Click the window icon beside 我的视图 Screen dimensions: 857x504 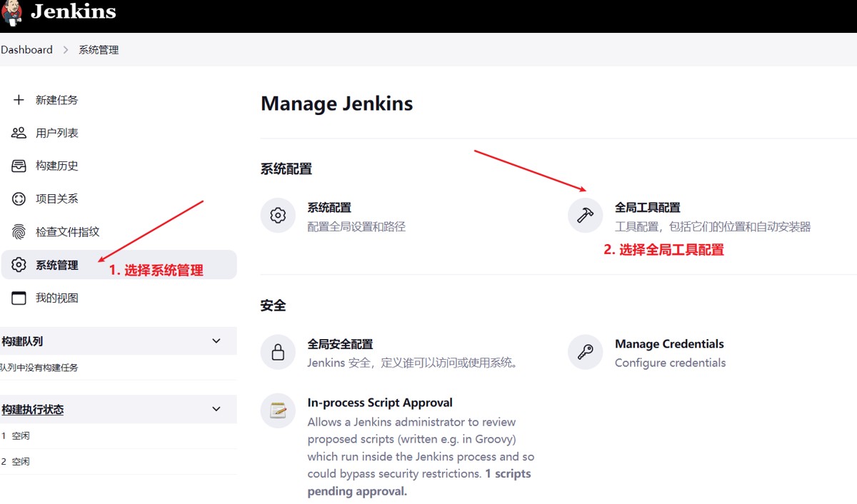[x=19, y=298]
